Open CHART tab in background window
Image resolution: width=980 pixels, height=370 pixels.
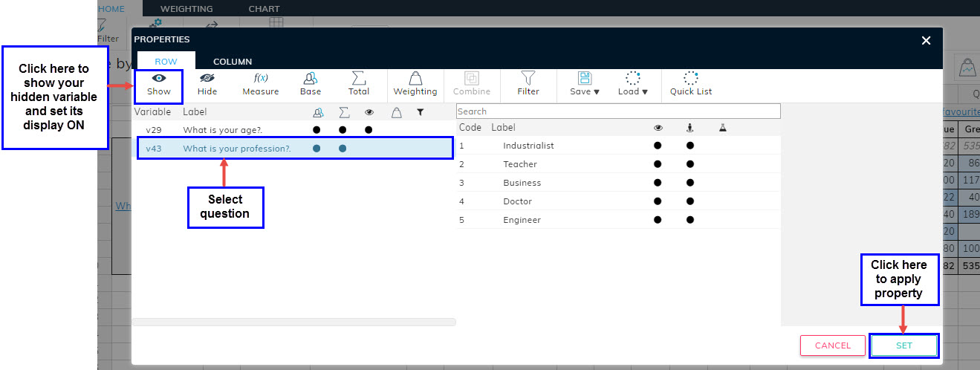[265, 9]
